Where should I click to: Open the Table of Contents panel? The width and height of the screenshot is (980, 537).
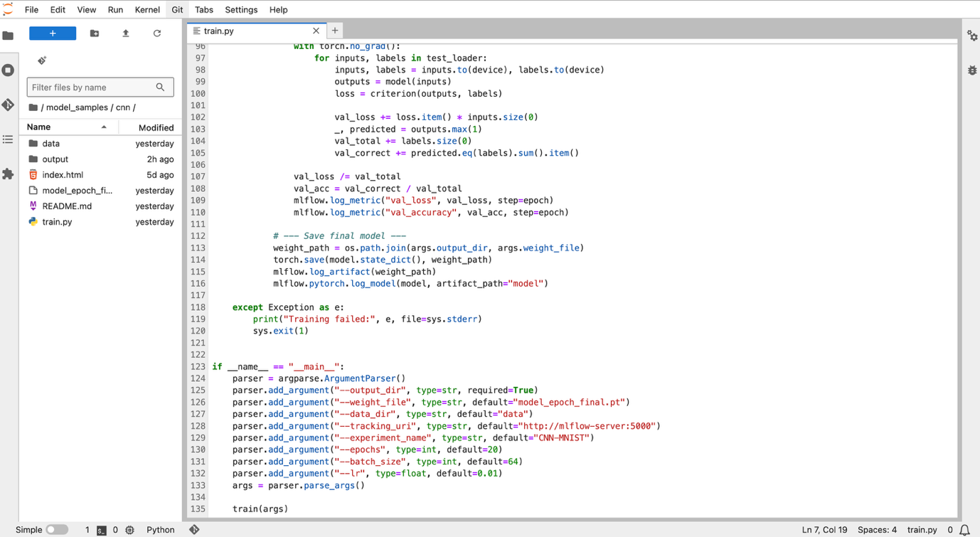(9, 139)
